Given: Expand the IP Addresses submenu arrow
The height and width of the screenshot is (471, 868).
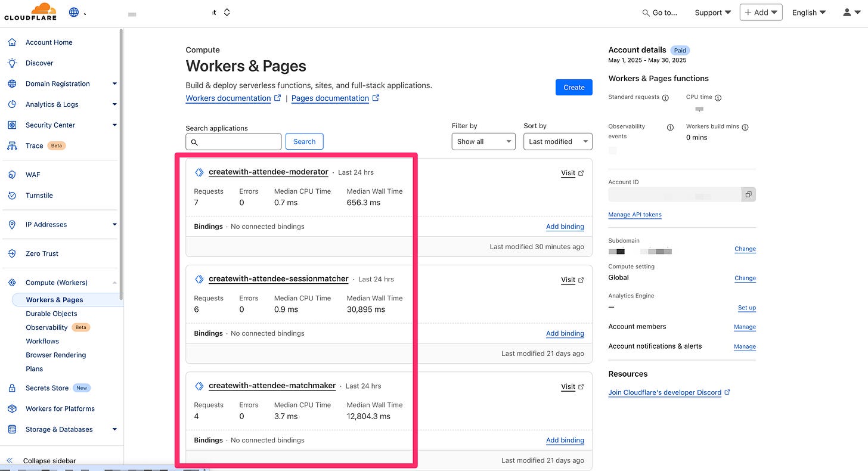Looking at the screenshot, I should point(114,225).
